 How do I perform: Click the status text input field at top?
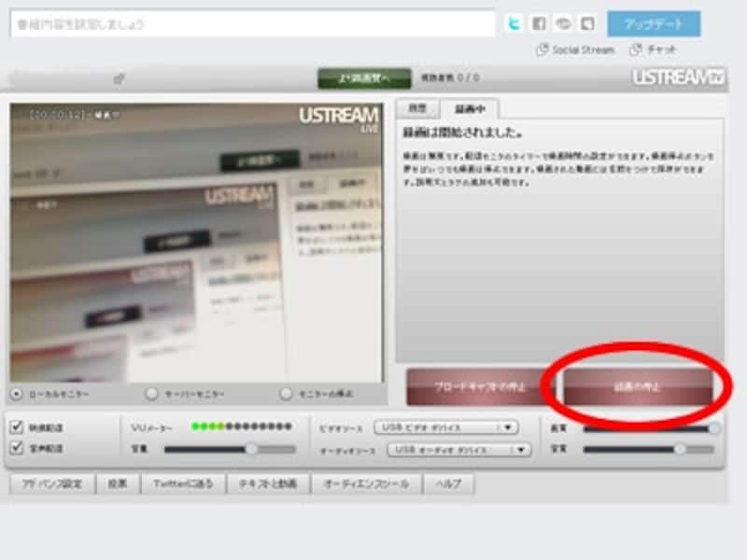click(252, 24)
